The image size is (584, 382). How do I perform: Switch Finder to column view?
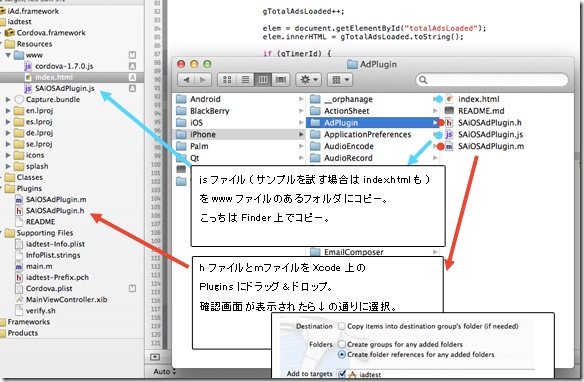[x=263, y=80]
